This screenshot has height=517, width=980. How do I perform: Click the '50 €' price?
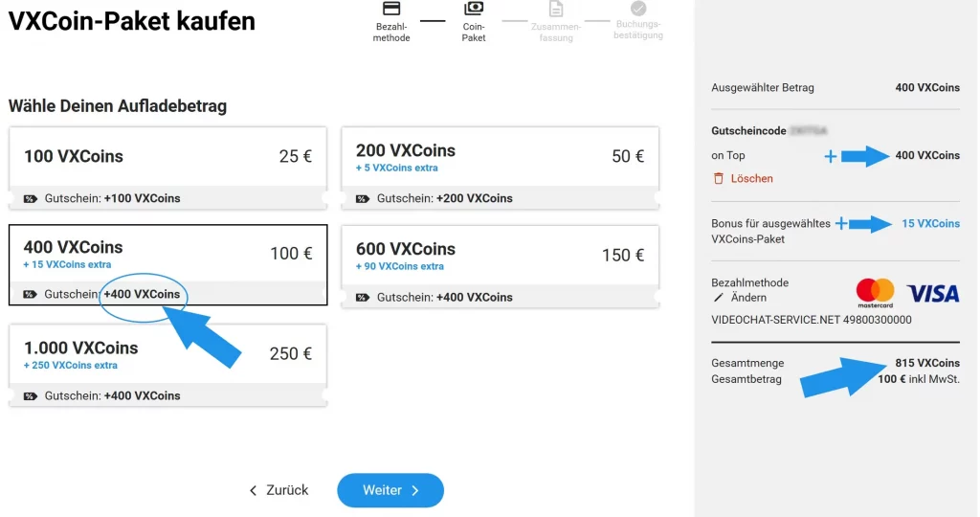click(628, 156)
